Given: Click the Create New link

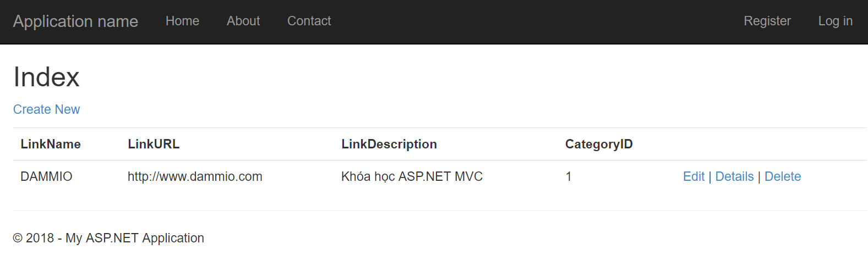Looking at the screenshot, I should click(47, 109).
